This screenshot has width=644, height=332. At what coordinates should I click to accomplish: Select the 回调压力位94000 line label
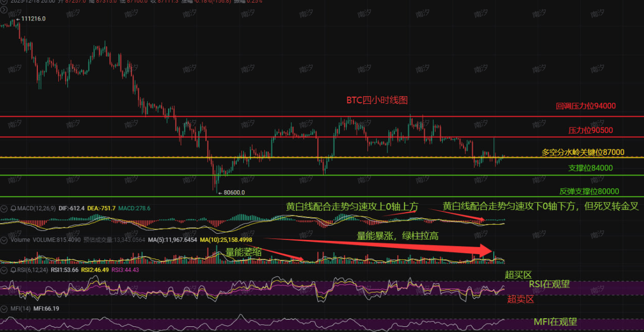coord(586,106)
